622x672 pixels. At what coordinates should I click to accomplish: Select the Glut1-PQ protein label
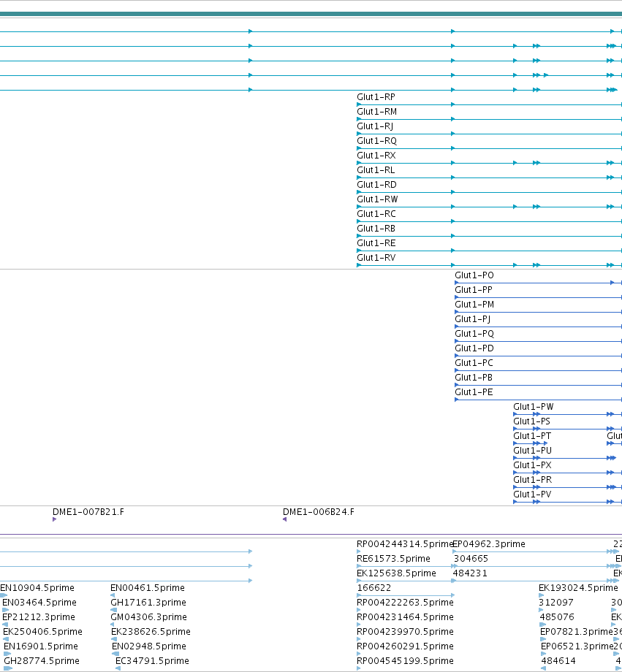coord(474,333)
